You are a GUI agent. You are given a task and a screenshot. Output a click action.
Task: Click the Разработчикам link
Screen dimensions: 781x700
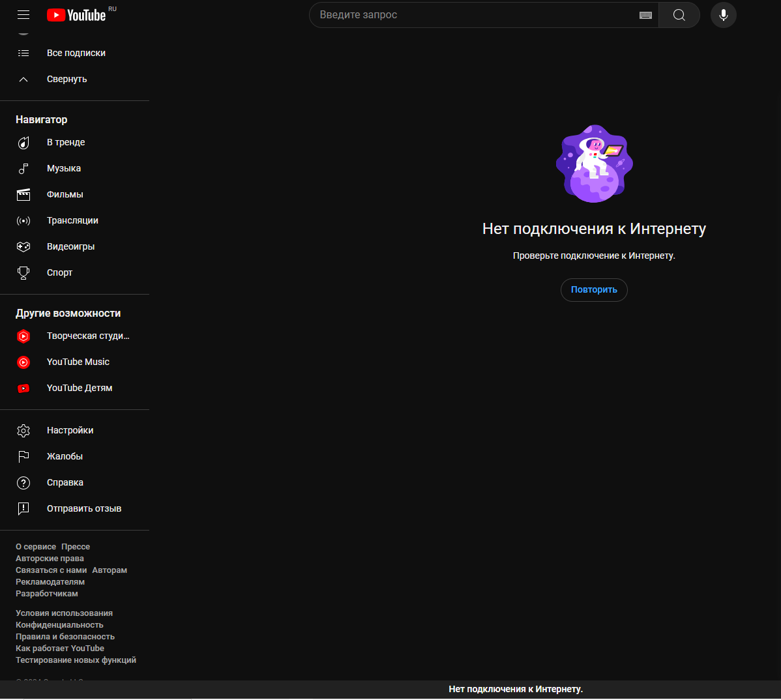tap(47, 594)
